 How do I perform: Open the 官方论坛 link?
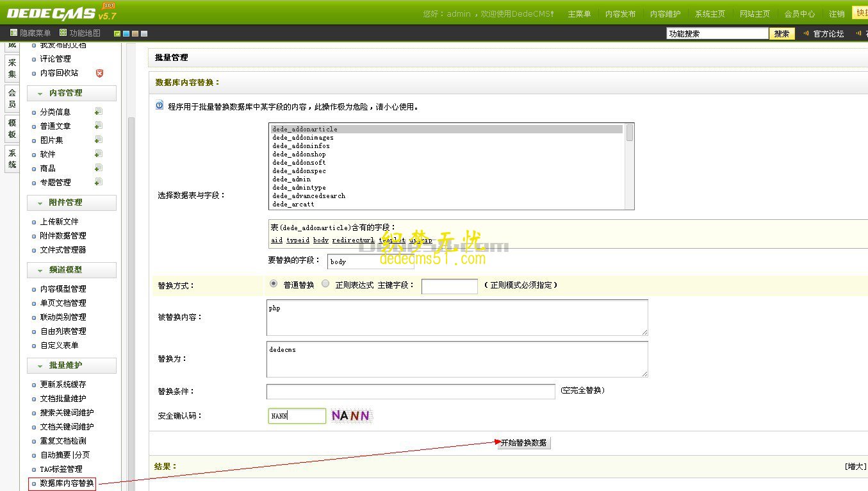[x=828, y=33]
